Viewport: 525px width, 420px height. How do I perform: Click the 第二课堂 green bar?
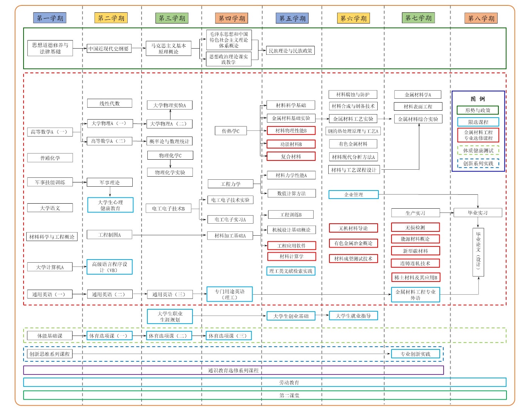[x=265, y=395]
